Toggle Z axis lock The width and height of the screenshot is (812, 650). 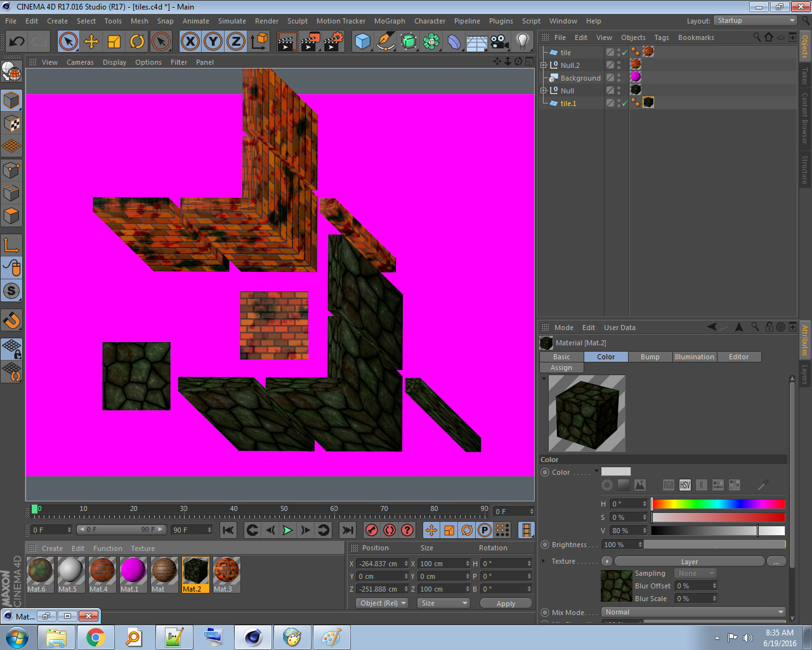235,43
